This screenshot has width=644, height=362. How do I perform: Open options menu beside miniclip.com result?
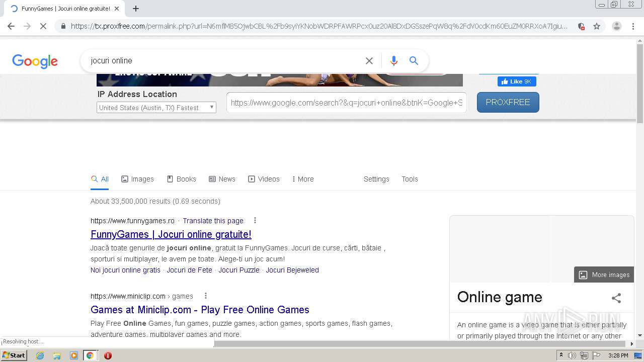(206, 296)
